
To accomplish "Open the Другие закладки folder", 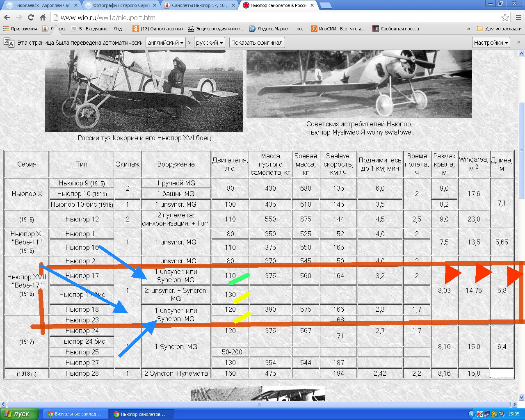I will pyautogui.click(x=499, y=29).
